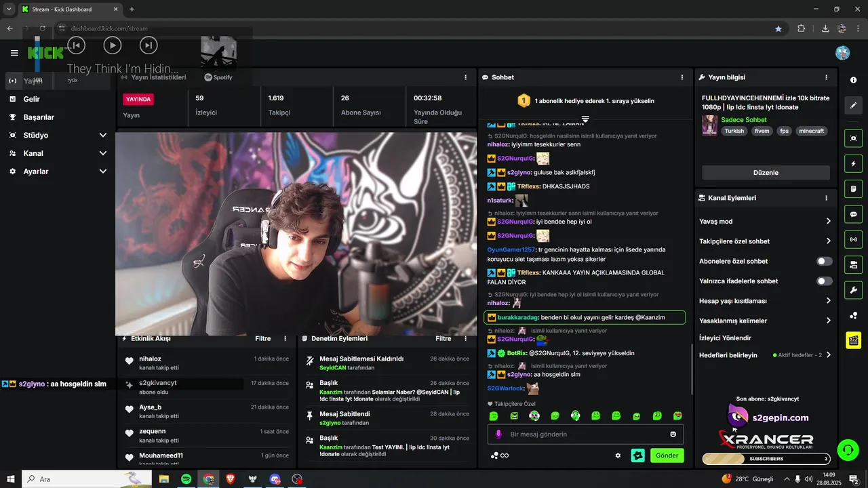
Task: Click the stream preview icon in right rail
Action: pyautogui.click(x=853, y=138)
